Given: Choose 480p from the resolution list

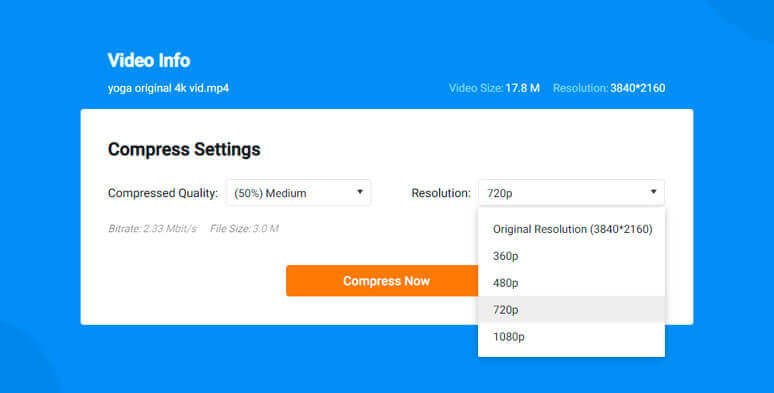Looking at the screenshot, I should (571, 283).
